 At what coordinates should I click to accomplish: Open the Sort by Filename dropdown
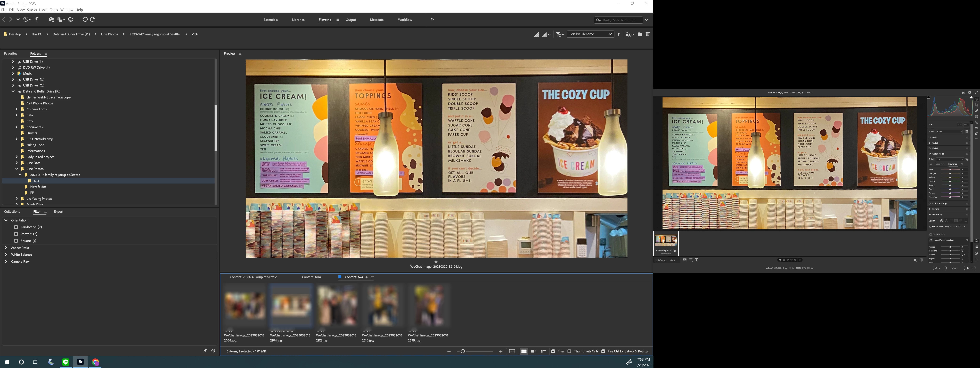[x=590, y=34]
